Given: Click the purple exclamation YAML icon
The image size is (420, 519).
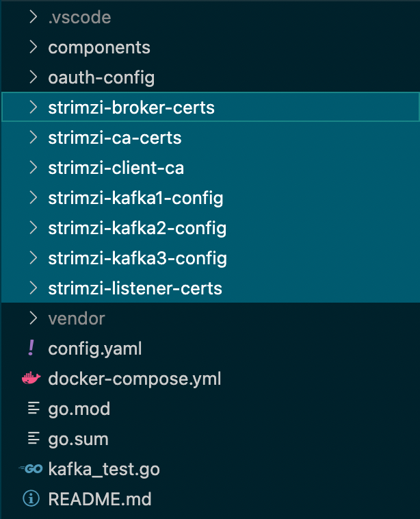Looking at the screenshot, I should point(31,349).
